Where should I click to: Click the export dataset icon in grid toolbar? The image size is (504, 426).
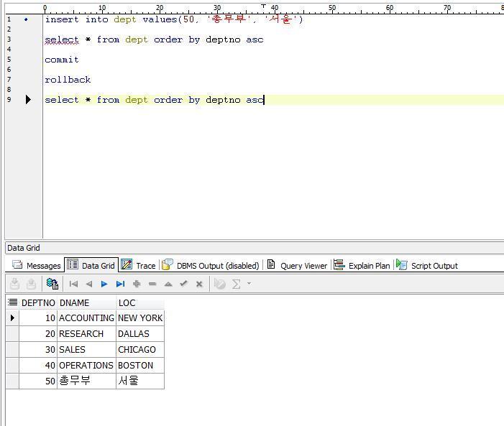tap(15, 284)
